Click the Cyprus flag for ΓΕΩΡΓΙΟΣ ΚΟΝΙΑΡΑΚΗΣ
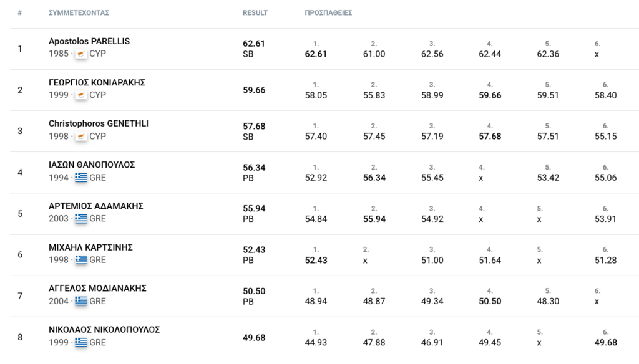Screen dimensions: 639x364 [x=81, y=95]
